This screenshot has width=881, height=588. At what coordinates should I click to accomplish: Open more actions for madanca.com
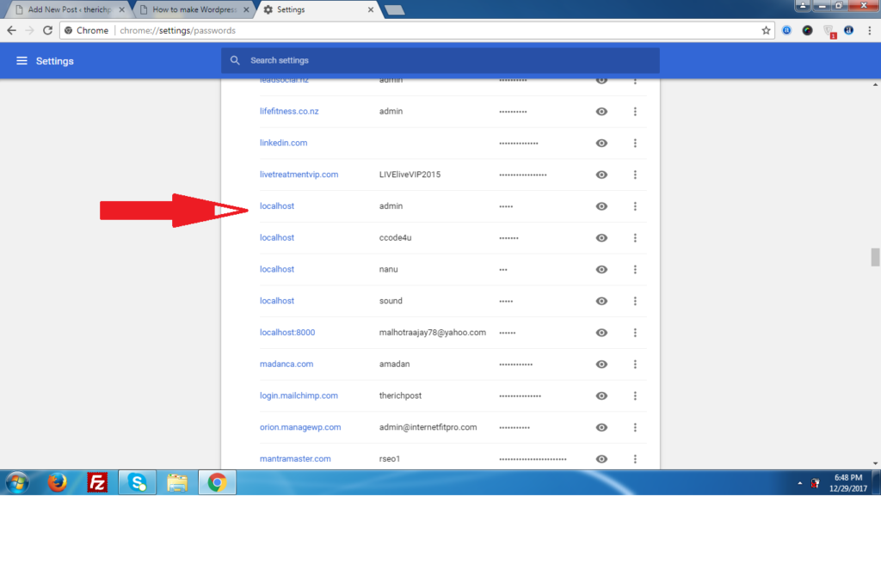click(635, 364)
